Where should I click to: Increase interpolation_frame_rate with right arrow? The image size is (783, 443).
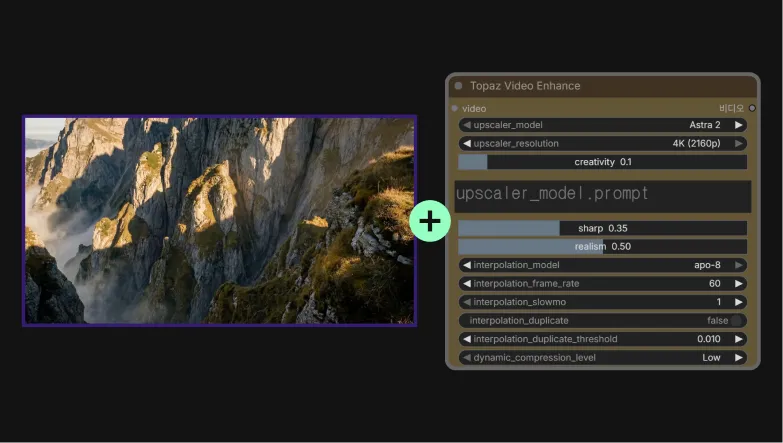click(739, 284)
